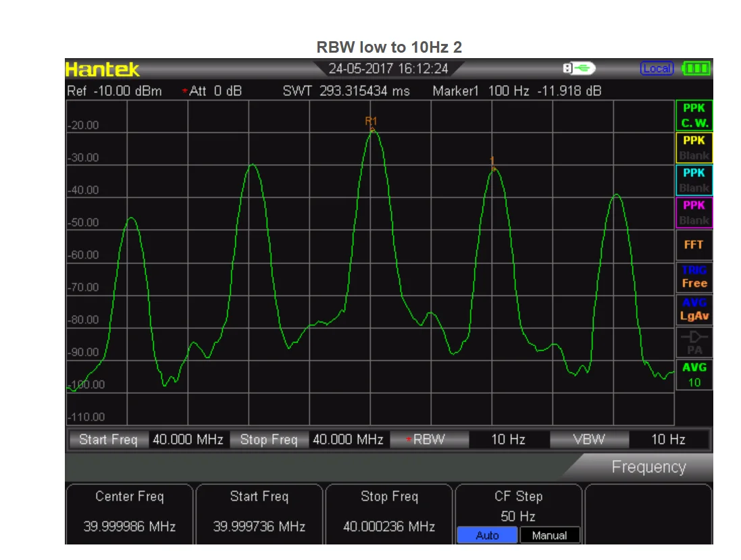
Task: Select the green PPK C.W. trace indicator
Action: point(694,116)
